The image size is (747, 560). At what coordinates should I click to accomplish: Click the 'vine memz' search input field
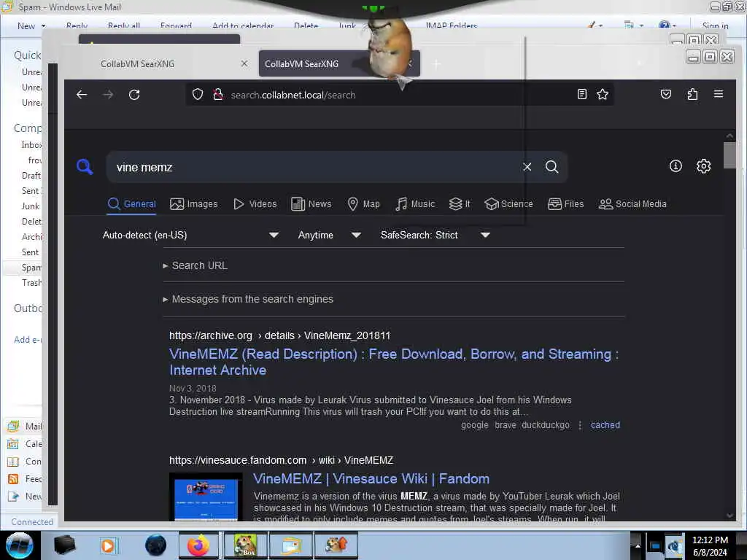pyautogui.click(x=314, y=167)
